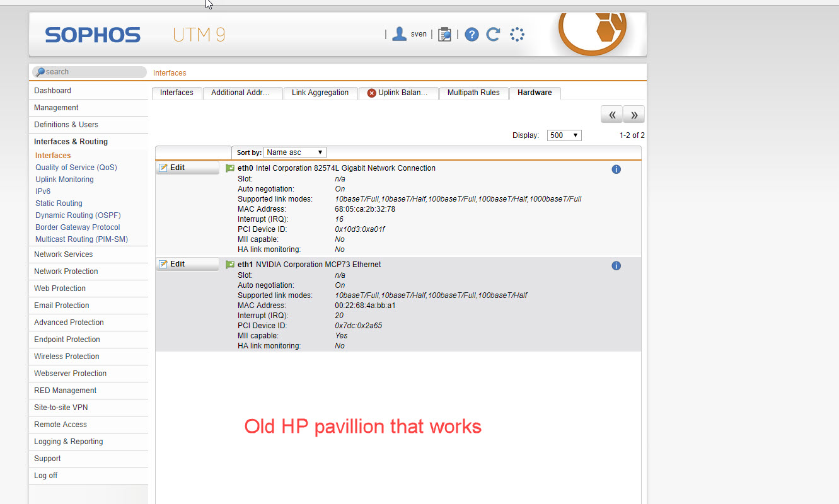
Task: Edit the eth0 Intel interface
Action: click(188, 168)
